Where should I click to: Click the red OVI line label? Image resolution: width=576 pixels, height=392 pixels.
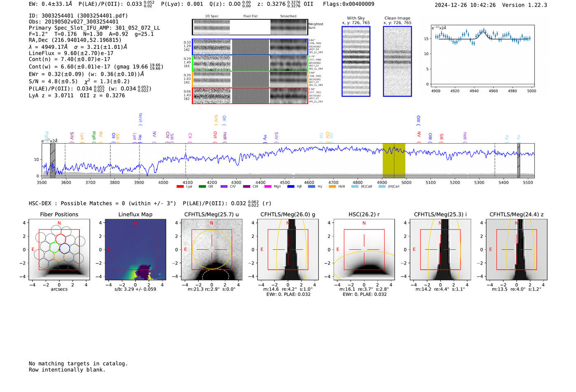tap(215, 137)
